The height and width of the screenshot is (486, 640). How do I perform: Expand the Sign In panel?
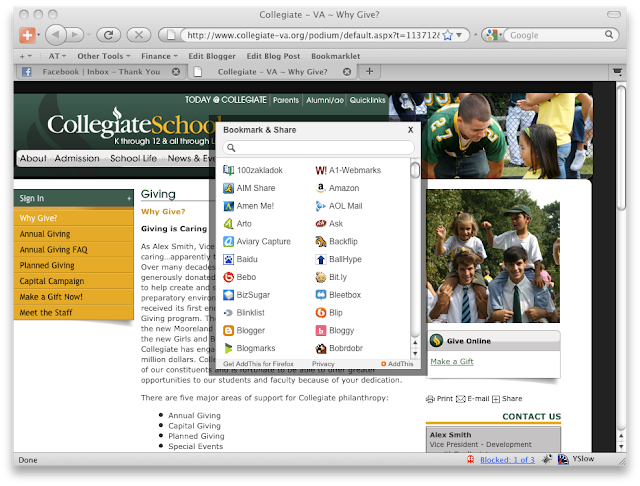coord(73,198)
